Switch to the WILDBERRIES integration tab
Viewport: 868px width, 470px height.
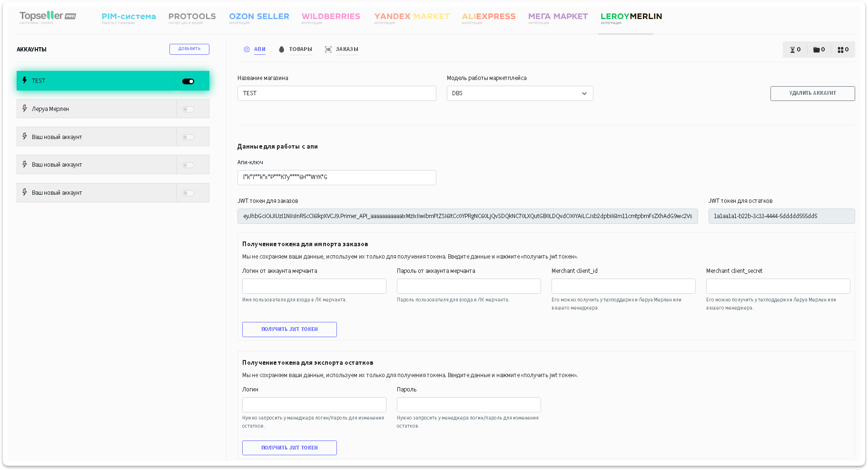coord(331,16)
